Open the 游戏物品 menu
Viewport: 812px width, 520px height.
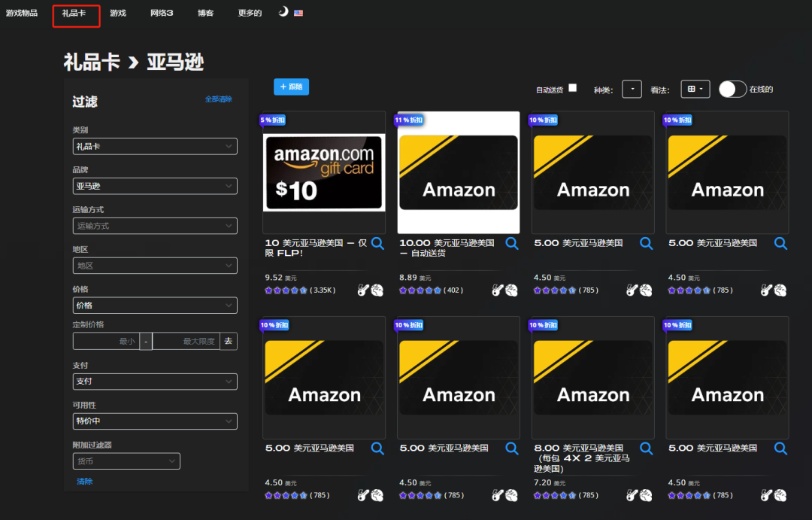pyautogui.click(x=22, y=13)
